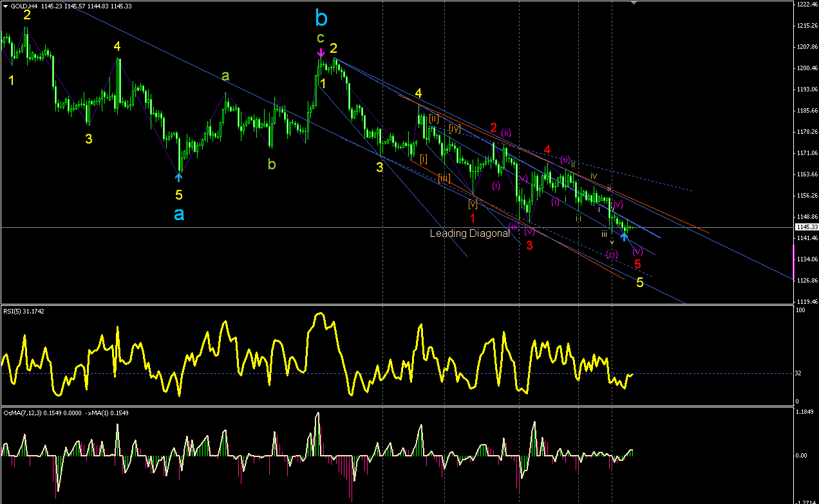819x504 pixels.
Task: Click the chart menu triangle beside GOLD,H4
Action: pos(5,6)
